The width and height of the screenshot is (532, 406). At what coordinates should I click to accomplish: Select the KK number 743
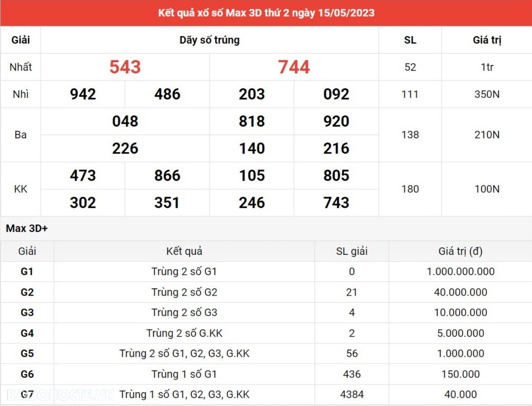[336, 203]
